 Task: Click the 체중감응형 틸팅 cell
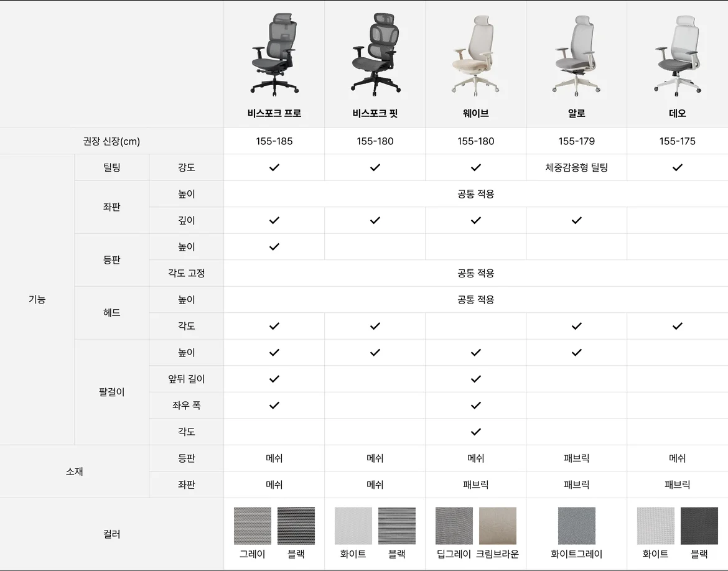[x=576, y=167]
